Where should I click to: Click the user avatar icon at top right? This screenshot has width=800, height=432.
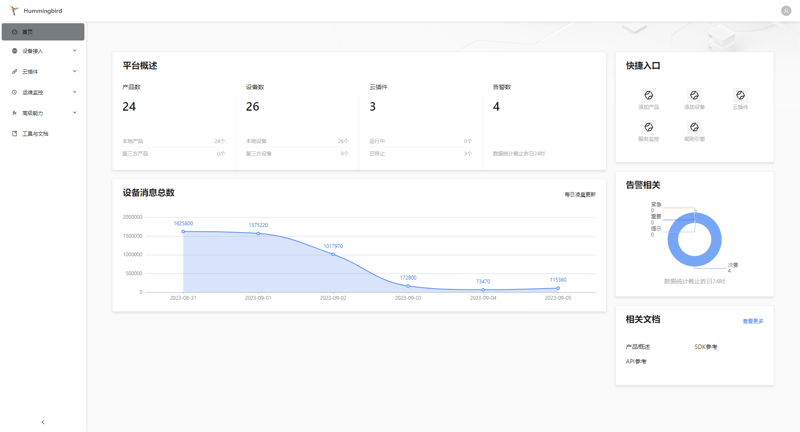[x=786, y=11]
